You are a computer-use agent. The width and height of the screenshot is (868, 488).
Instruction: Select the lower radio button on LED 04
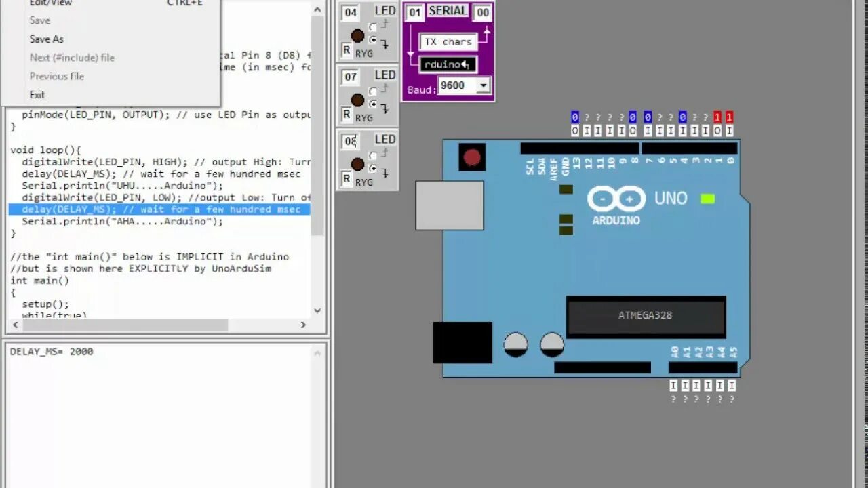point(373,40)
